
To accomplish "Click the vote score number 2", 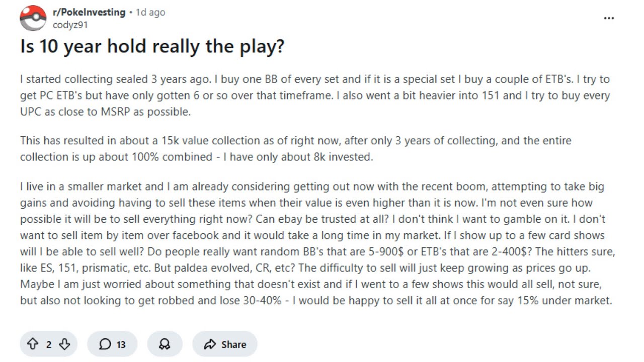I will pyautogui.click(x=49, y=344).
